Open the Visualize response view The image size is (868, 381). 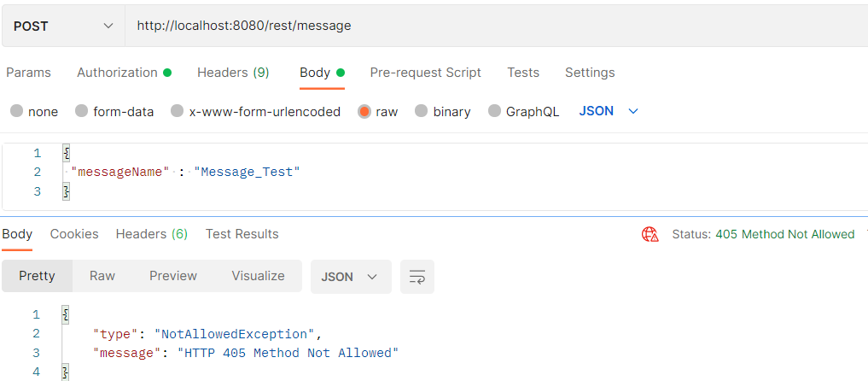258,276
